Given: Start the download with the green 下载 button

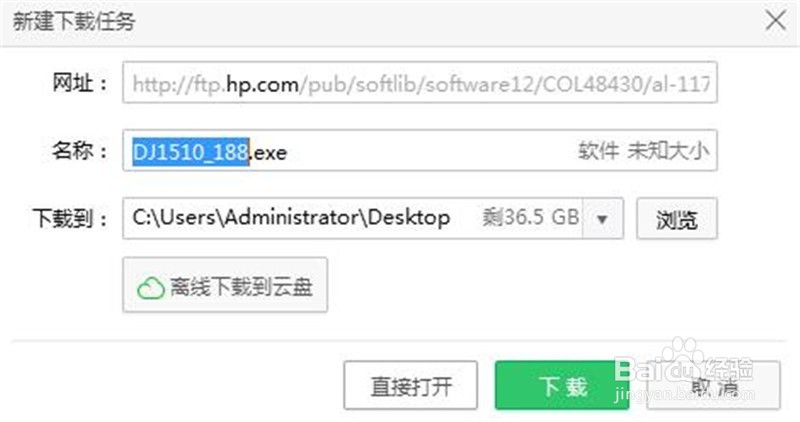Looking at the screenshot, I should point(562,386).
